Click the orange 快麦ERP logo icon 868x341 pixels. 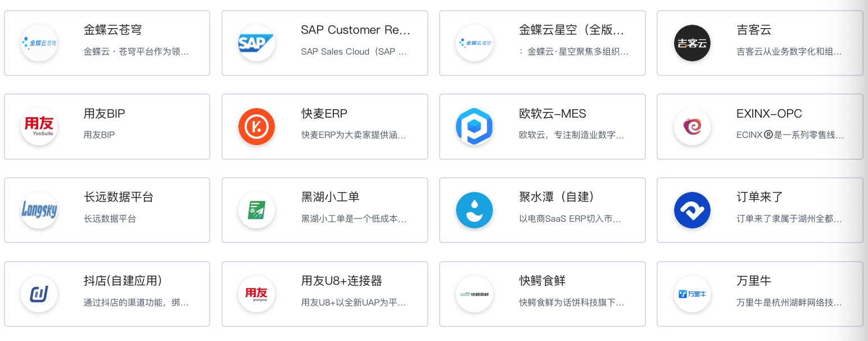pyautogui.click(x=256, y=127)
